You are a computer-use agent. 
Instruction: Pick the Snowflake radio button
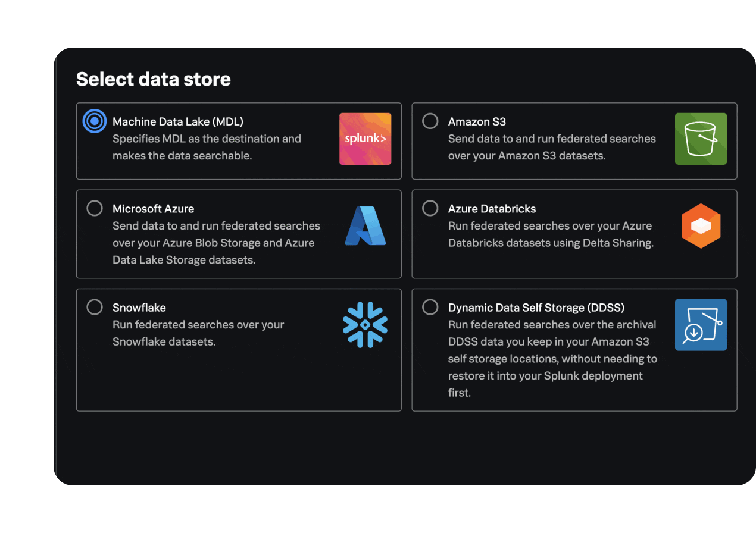pos(94,307)
